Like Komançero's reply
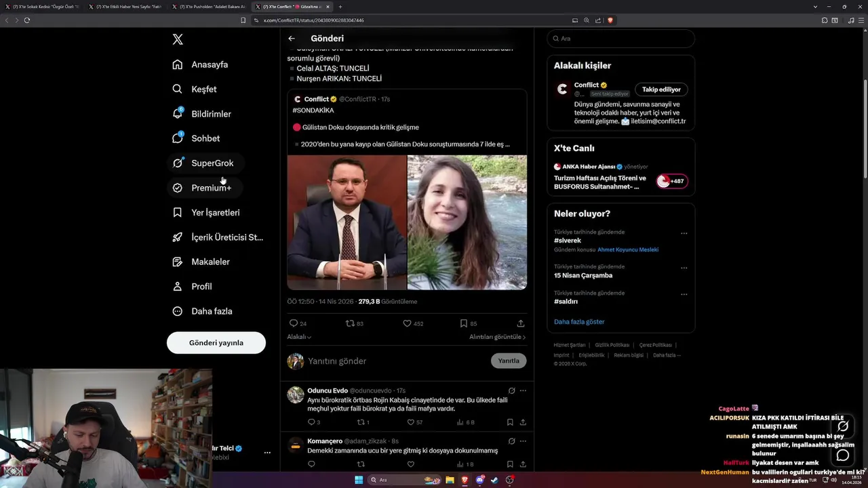 click(x=410, y=464)
